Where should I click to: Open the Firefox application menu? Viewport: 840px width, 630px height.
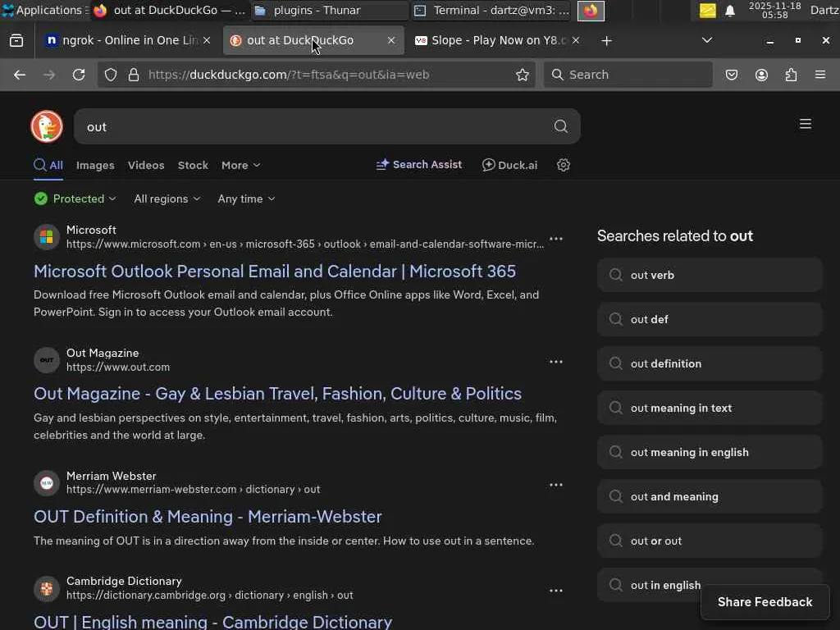[820, 75]
